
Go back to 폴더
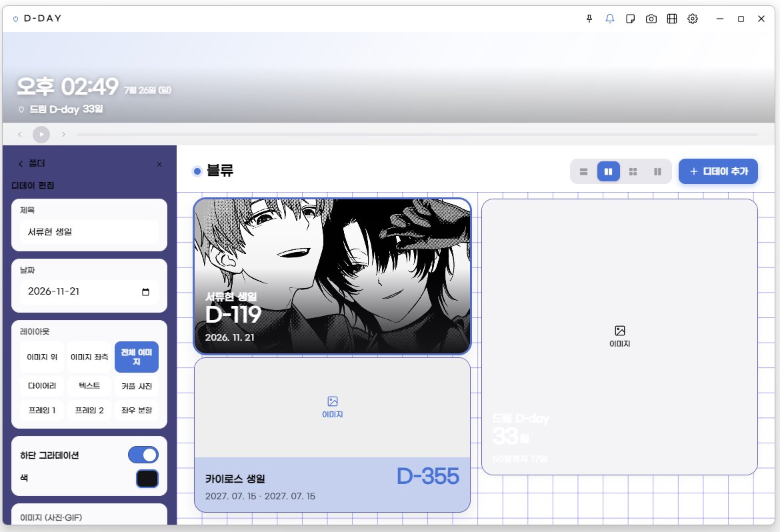point(32,163)
